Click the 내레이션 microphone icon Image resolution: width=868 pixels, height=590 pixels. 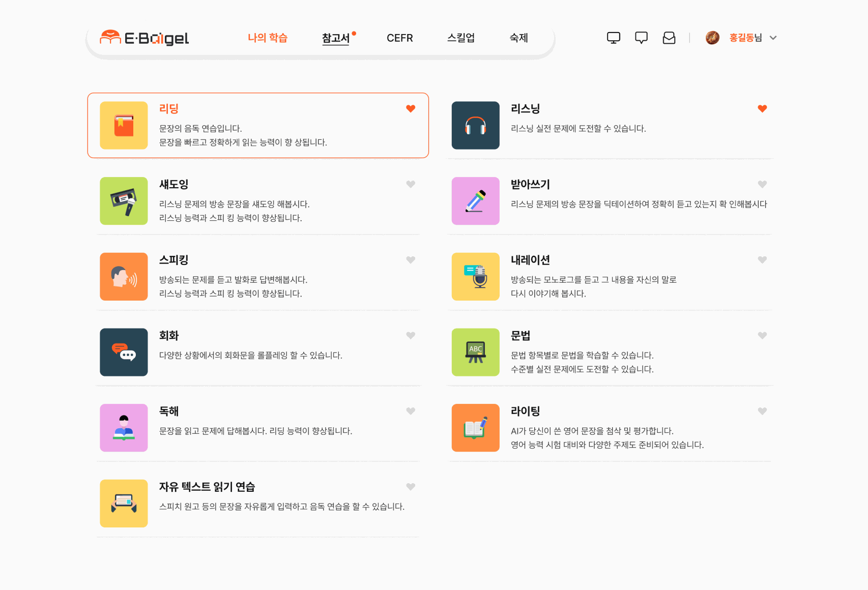coord(475,277)
